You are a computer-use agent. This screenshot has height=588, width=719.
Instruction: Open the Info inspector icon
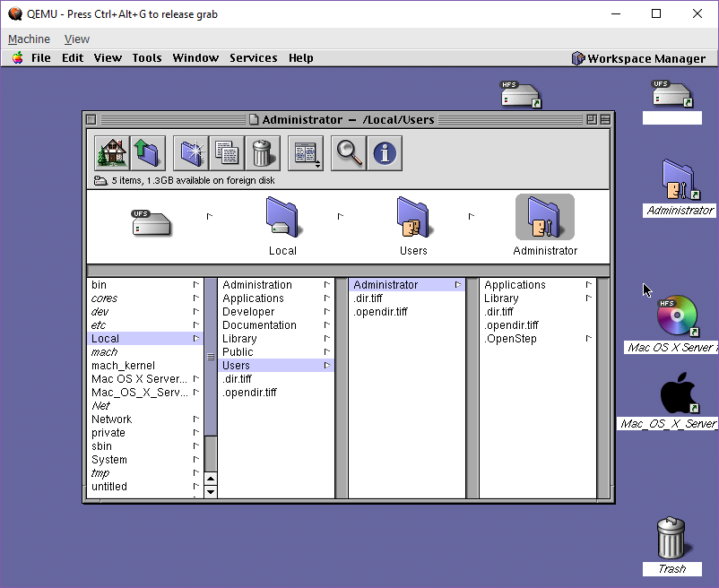tap(385, 153)
